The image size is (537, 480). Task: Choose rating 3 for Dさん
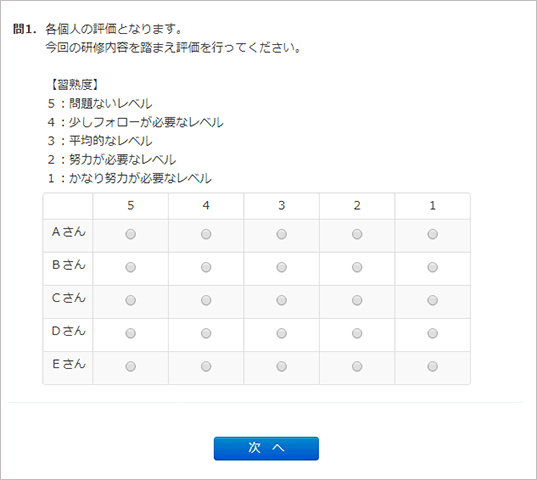click(282, 333)
